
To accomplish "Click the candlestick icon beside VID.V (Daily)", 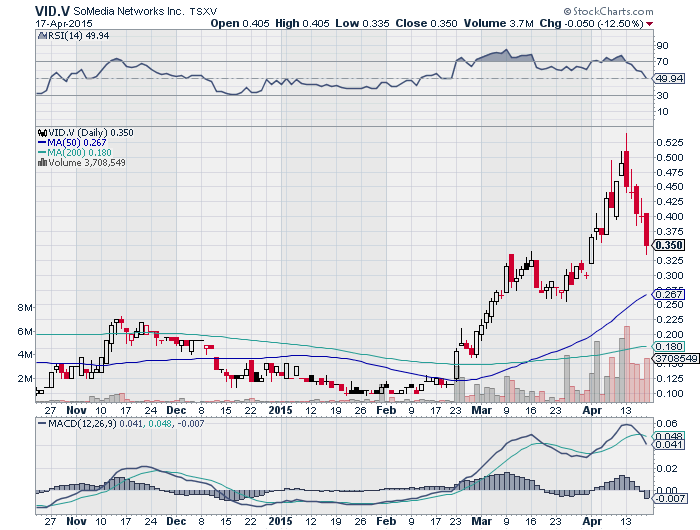I will pyautogui.click(x=39, y=132).
